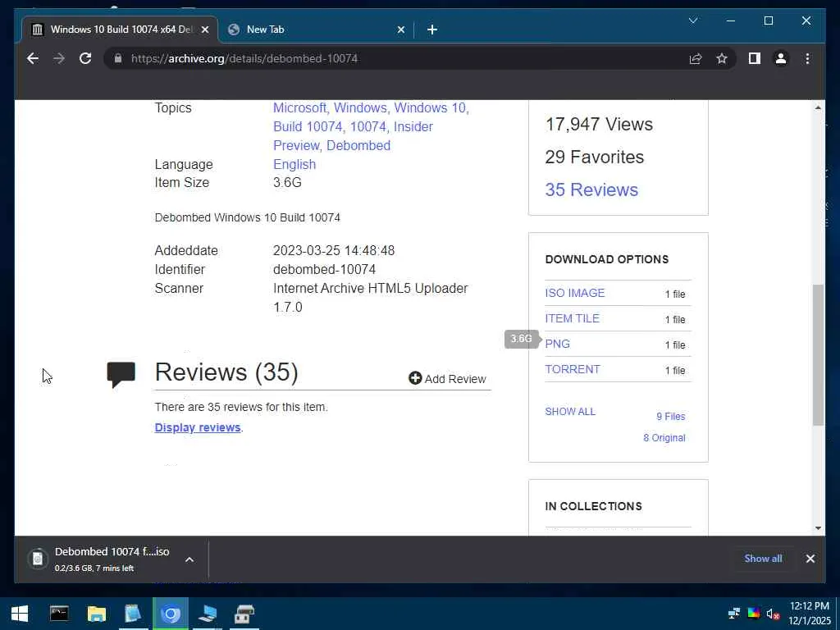Open the user profile icon
Viewport: 840px width, 630px height.
tap(781, 58)
